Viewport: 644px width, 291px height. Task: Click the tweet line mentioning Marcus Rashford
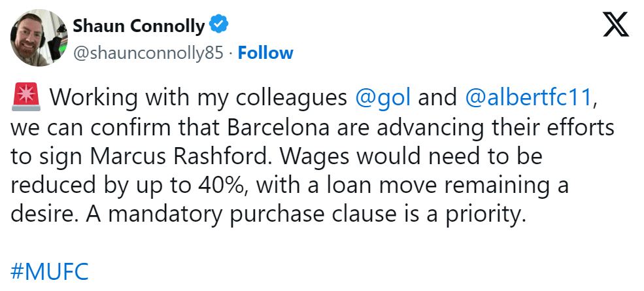[x=276, y=156]
